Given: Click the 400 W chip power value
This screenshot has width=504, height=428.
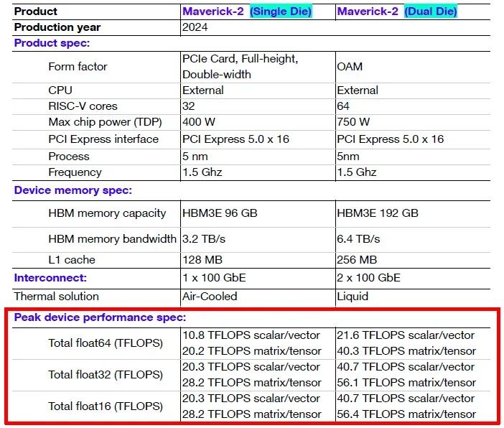Looking at the screenshot, I should [x=199, y=122].
